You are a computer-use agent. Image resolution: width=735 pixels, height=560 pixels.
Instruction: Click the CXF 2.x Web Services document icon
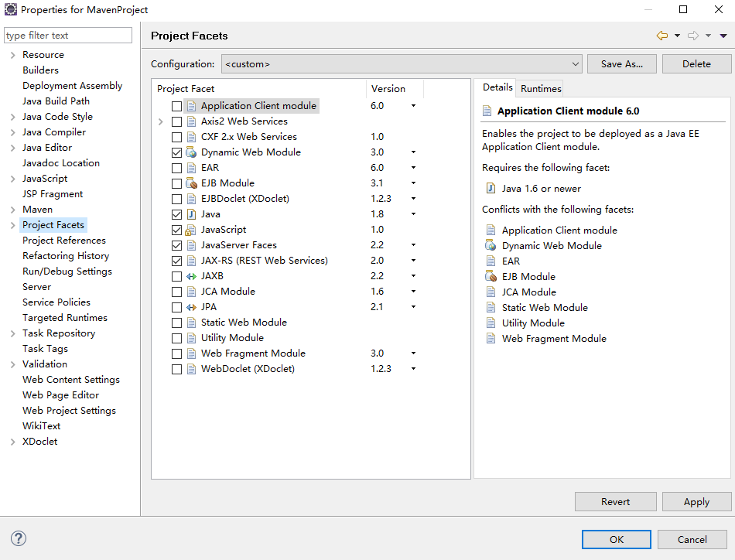pyautogui.click(x=191, y=137)
